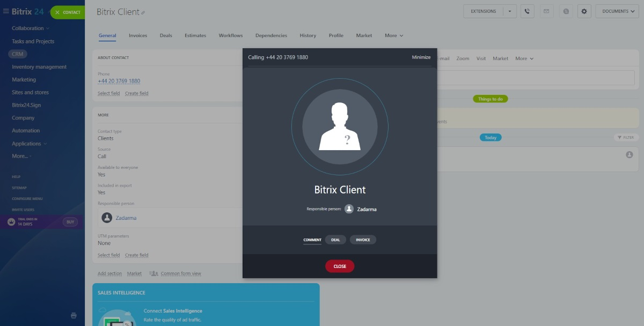Minimize the calling window

pos(421,57)
